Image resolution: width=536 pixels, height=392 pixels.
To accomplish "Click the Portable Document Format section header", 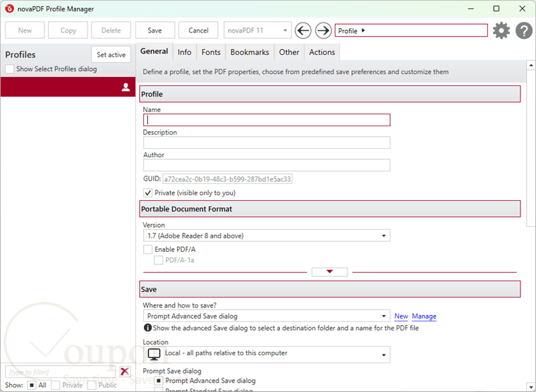I will click(330, 209).
